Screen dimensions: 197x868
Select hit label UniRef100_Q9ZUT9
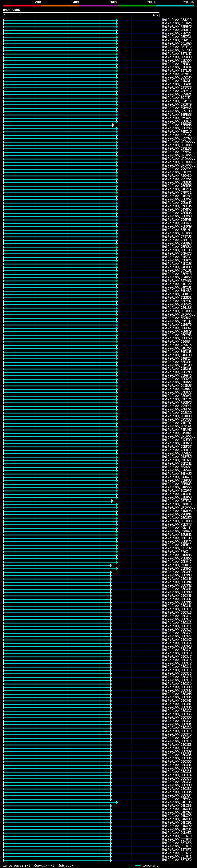pyautogui.click(x=177, y=104)
